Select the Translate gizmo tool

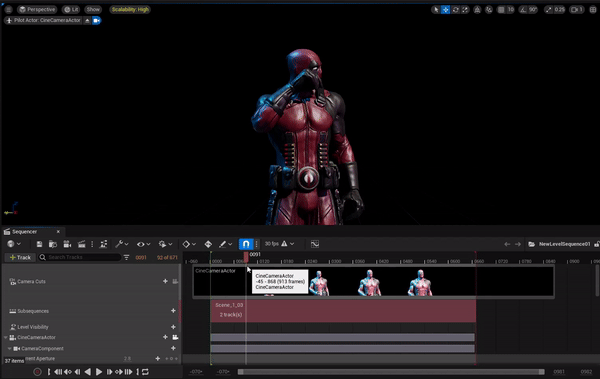tap(445, 10)
